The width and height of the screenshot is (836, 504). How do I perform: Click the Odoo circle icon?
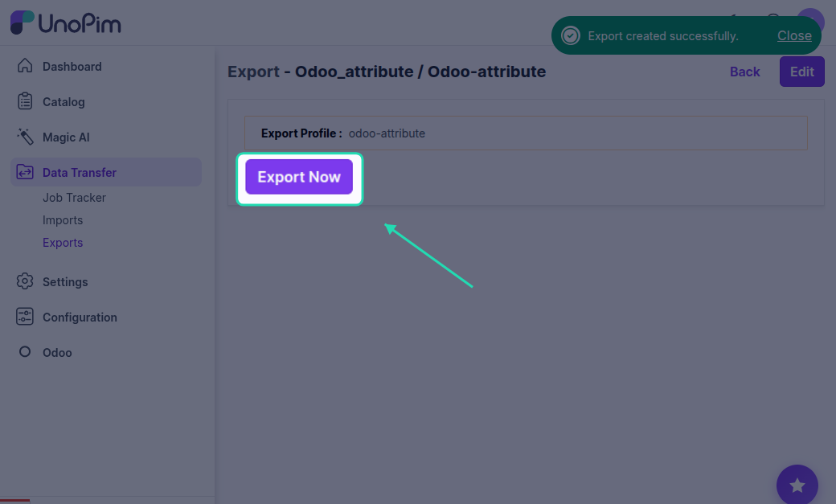[x=25, y=351]
